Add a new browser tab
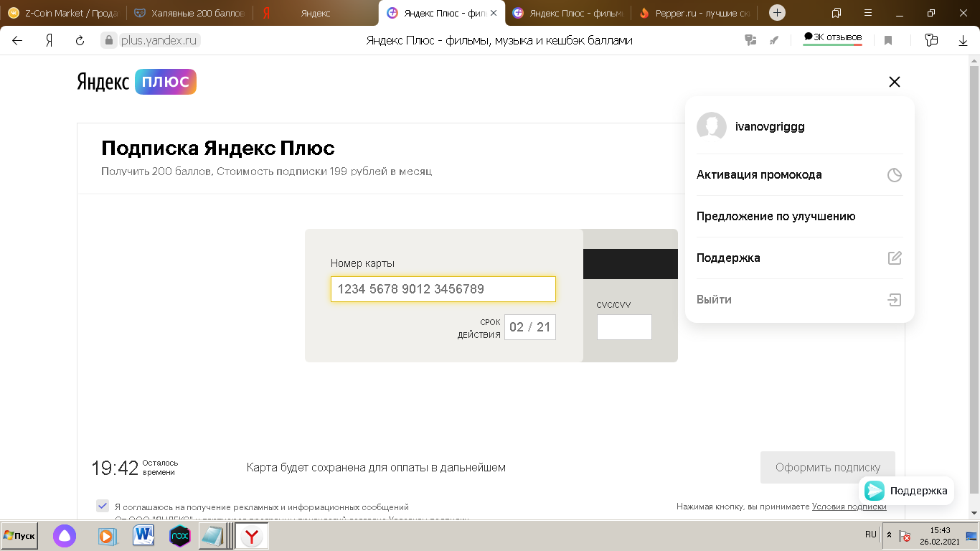The width and height of the screenshot is (980, 551). click(x=777, y=13)
